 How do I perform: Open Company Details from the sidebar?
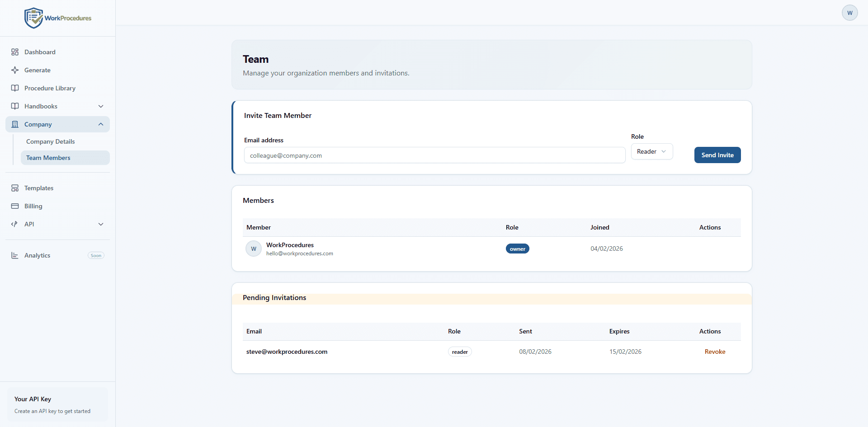click(x=50, y=141)
